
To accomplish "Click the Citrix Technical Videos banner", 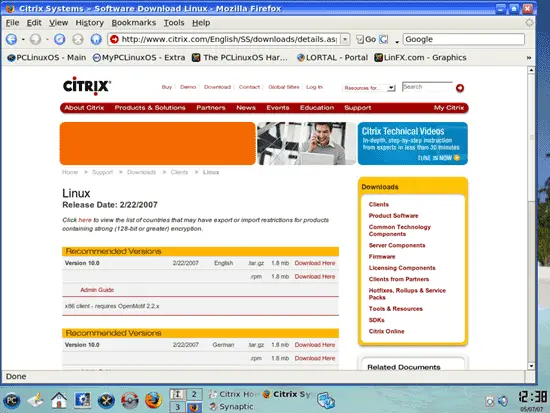I will pyautogui.click(x=412, y=144).
